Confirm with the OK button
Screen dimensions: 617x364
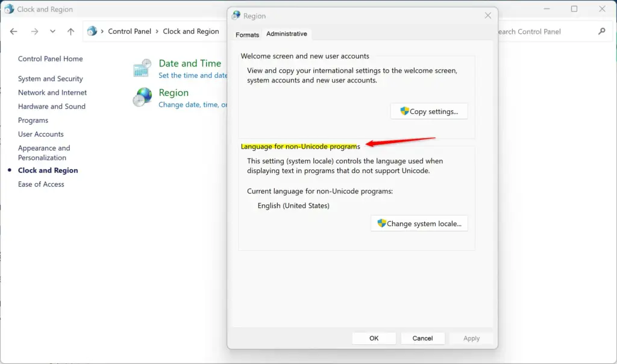pos(374,338)
